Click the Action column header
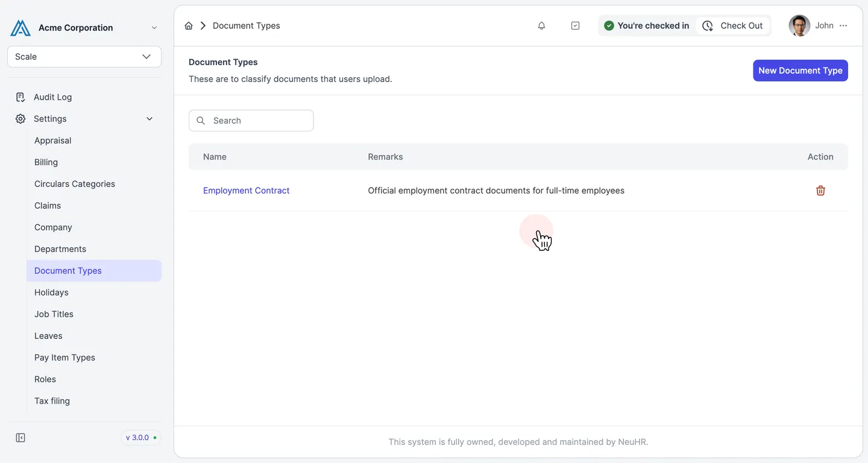 pos(820,157)
